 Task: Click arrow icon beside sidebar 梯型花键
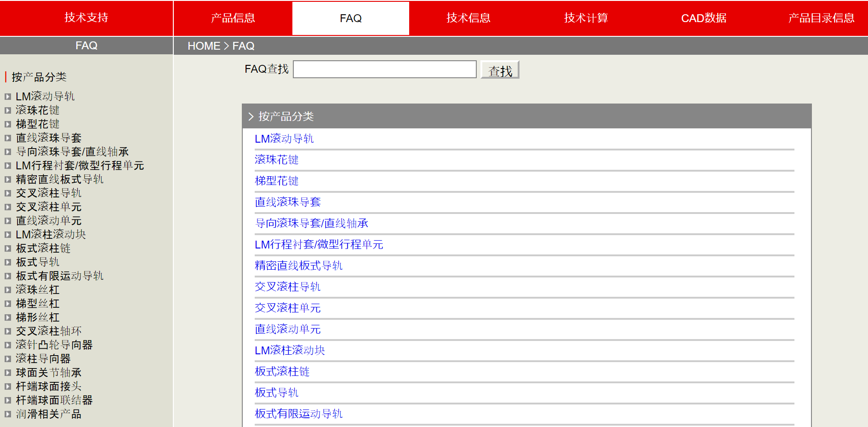[x=8, y=124]
